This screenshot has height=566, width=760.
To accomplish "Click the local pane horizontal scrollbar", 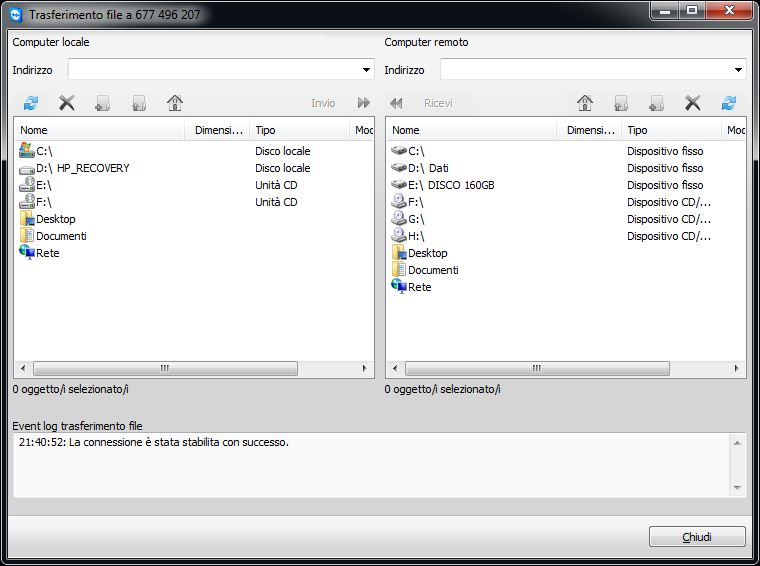I will click(165, 369).
